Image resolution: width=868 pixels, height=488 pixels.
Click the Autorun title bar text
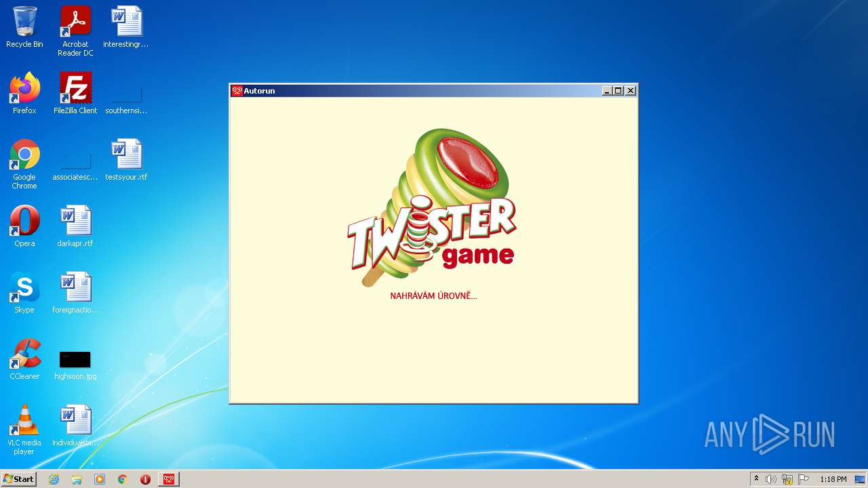click(x=259, y=91)
